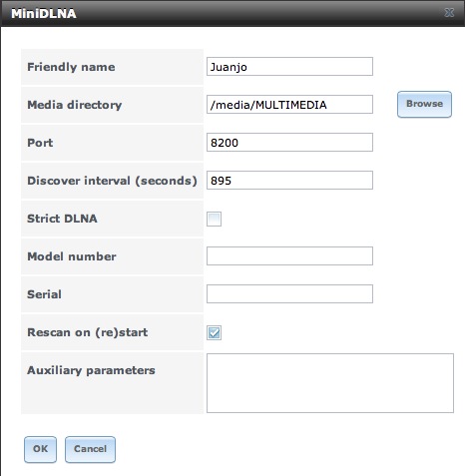Focus the empty Model number field
The width and height of the screenshot is (465, 476).
tap(289, 256)
